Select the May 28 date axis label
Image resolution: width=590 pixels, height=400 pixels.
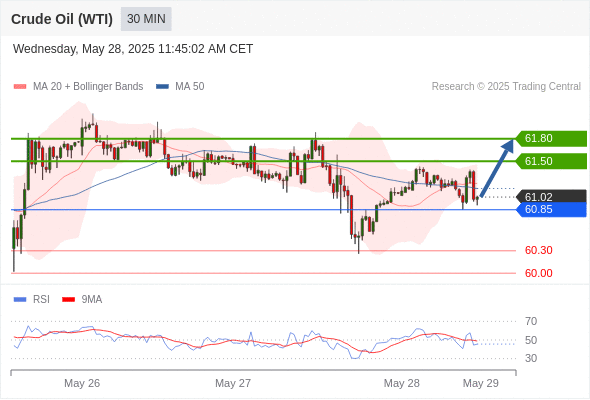(401, 383)
